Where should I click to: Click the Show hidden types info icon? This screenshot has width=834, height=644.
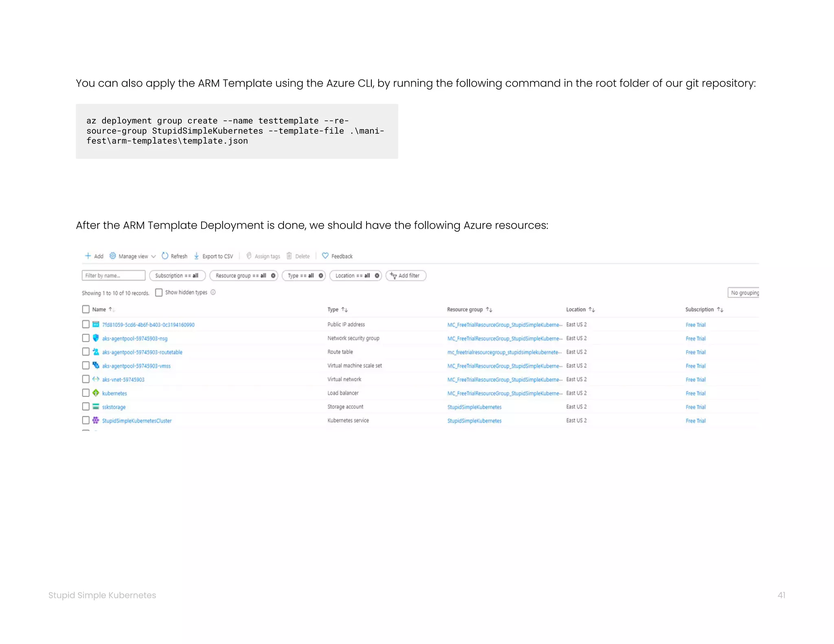click(x=213, y=292)
